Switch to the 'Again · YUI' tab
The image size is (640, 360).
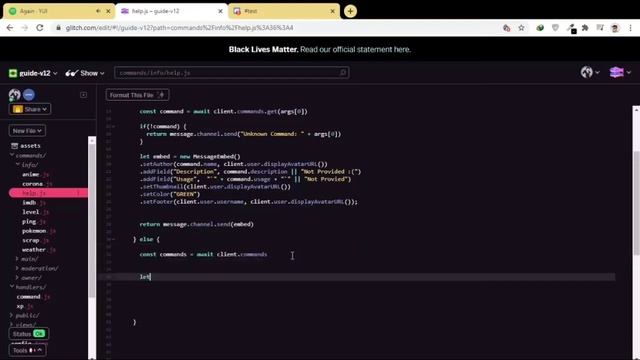59,11
